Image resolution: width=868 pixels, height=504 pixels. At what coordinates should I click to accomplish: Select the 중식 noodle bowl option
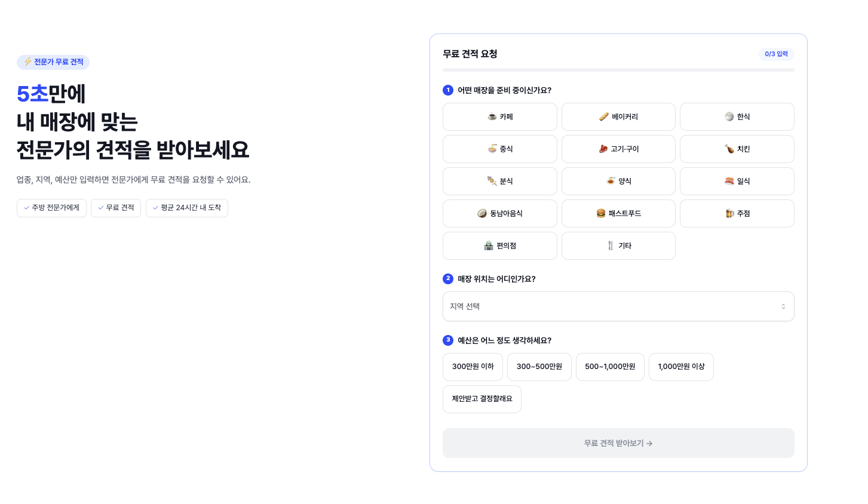(499, 149)
